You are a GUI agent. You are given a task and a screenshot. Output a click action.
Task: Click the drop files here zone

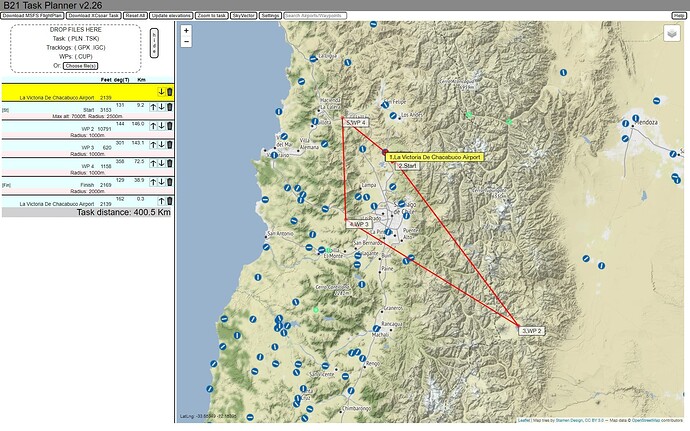76,48
